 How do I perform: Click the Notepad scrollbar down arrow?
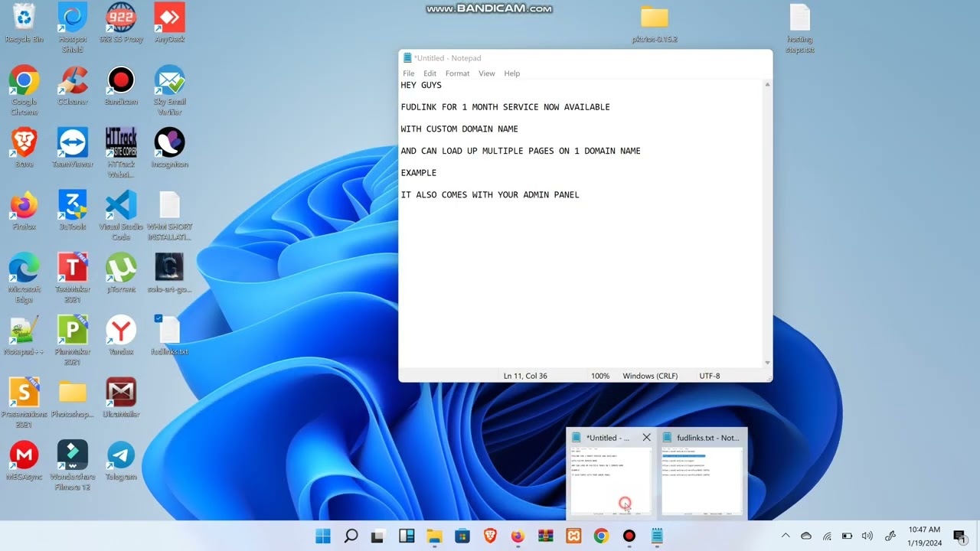[x=767, y=363]
